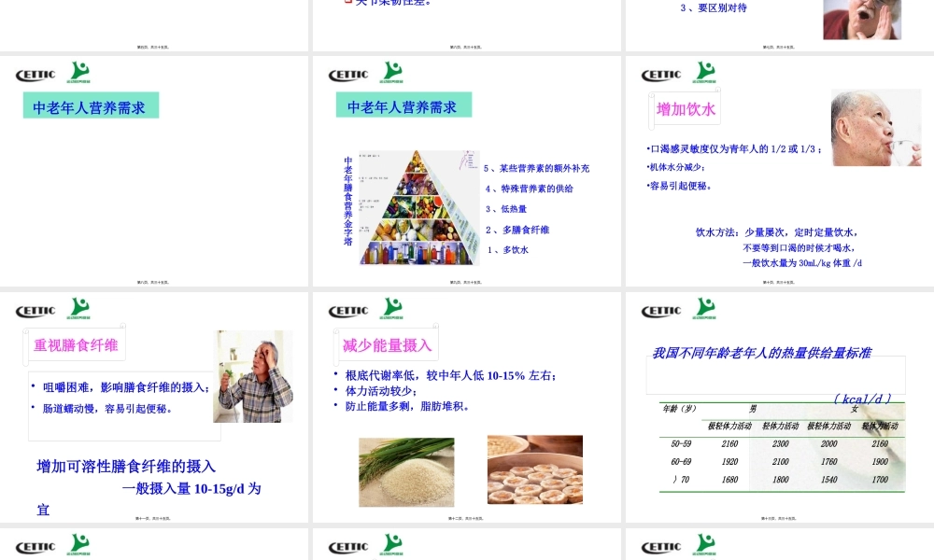Click the CETTIC logo on the 减少能量摄入 slide
934x560 pixels.
347,309
